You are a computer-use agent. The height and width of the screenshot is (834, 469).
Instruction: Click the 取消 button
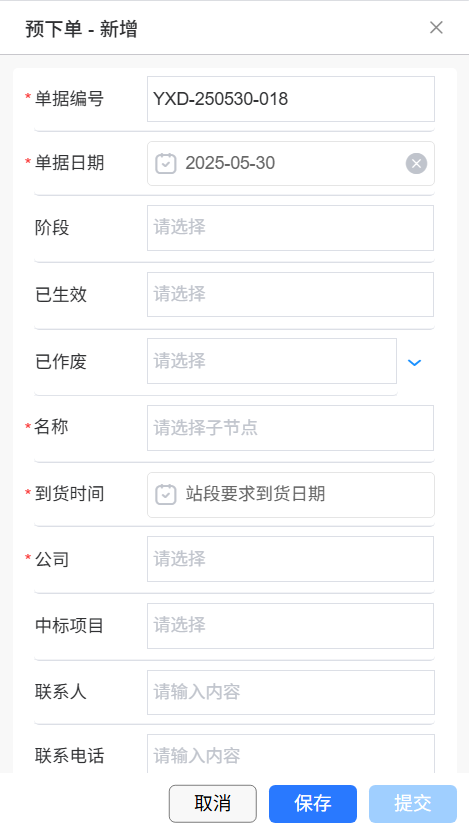click(213, 804)
